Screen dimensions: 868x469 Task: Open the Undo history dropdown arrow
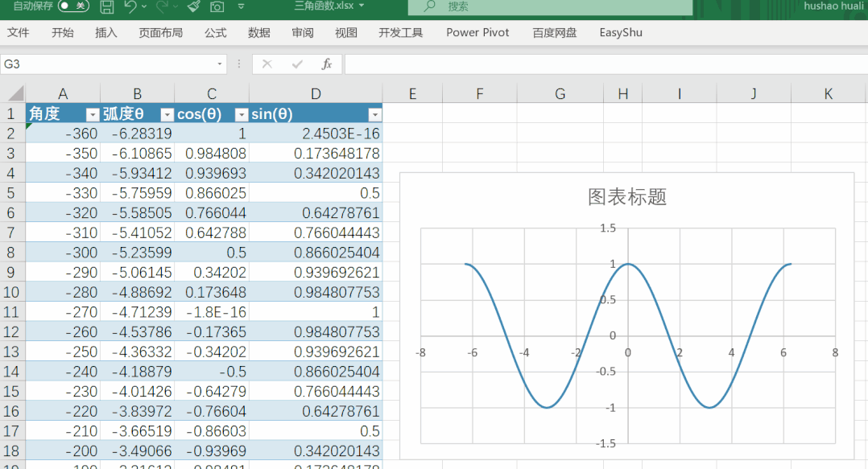coord(144,6)
